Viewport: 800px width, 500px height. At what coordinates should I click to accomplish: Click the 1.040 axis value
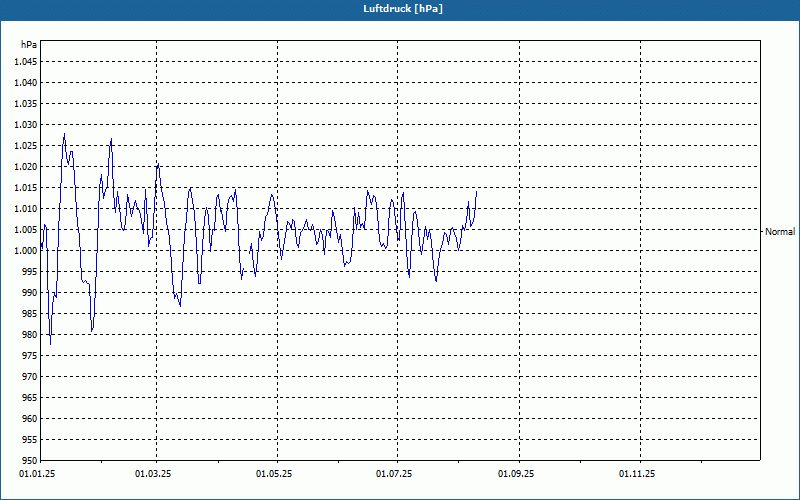click(26, 83)
